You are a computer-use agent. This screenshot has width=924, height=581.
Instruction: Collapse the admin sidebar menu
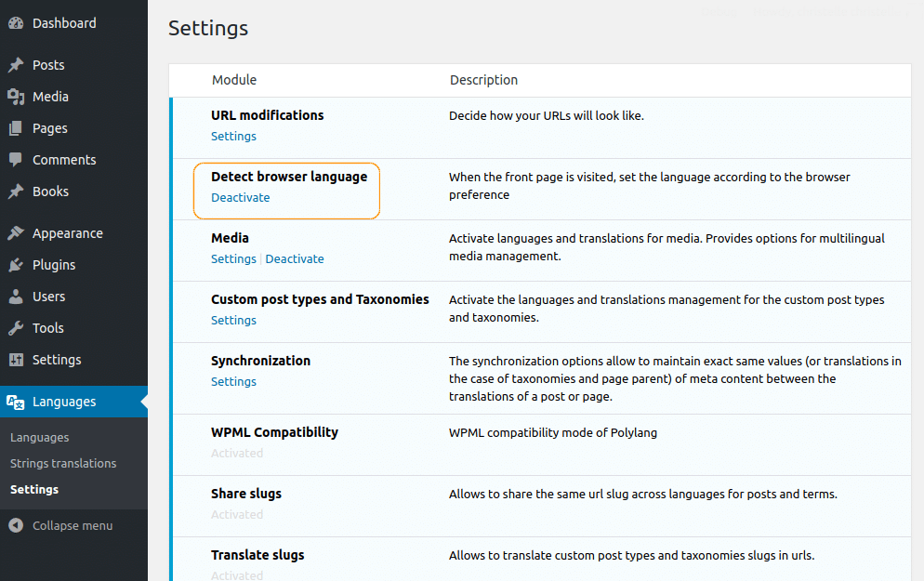pyautogui.click(x=61, y=525)
